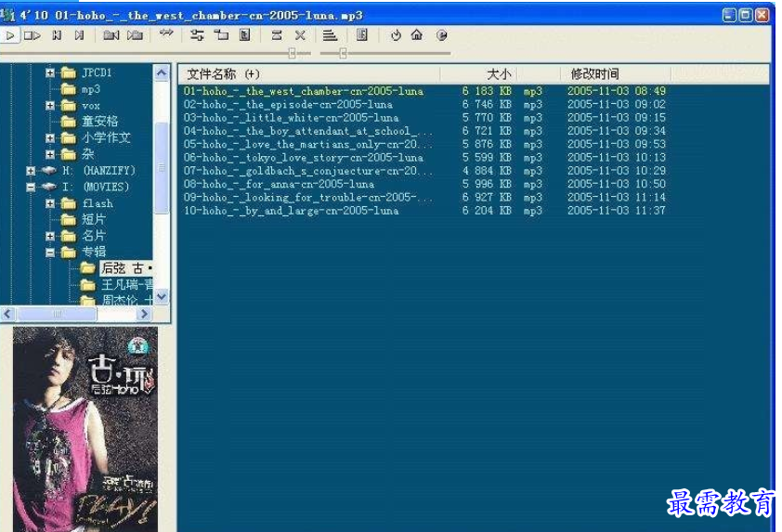Select track 06-hoho_-_tokyo_love_story-cn-2005-luna
The width and height of the screenshot is (782, 532).
pos(304,158)
